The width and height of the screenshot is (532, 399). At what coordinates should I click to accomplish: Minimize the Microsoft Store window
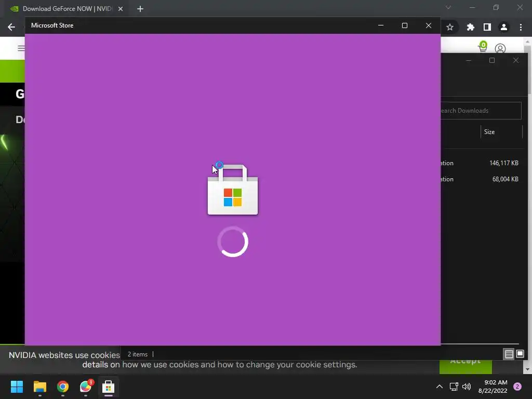(381, 25)
